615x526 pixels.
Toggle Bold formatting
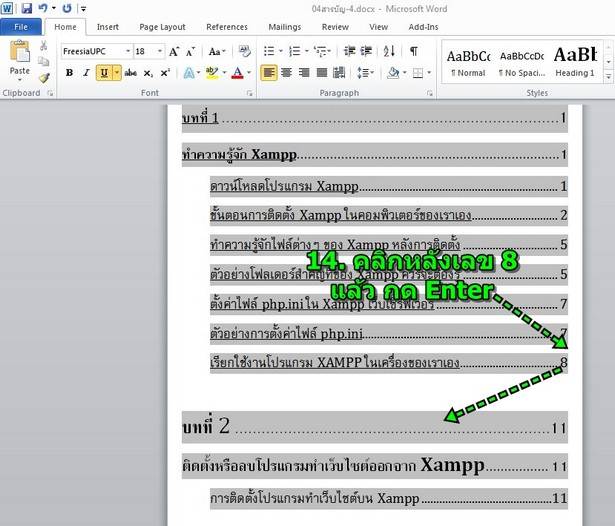[69, 73]
